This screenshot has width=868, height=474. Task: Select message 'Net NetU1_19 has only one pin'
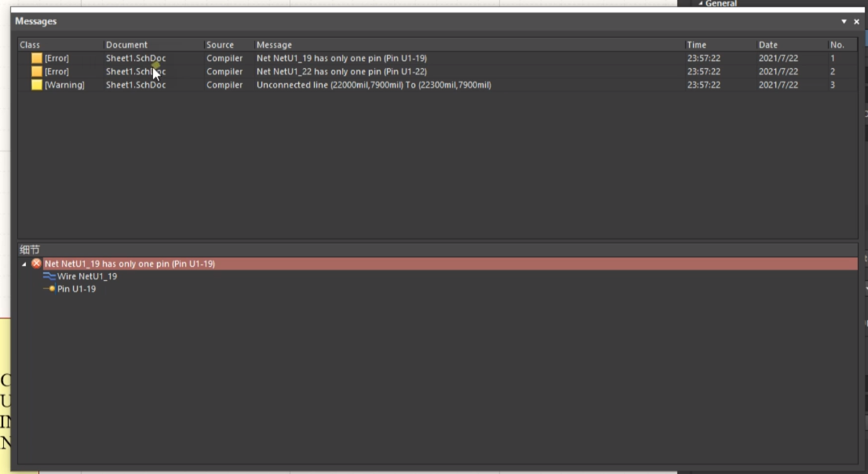click(x=341, y=58)
